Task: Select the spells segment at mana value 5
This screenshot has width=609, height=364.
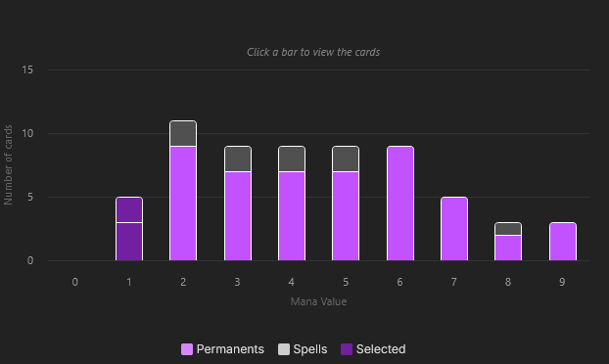Action: (x=346, y=159)
